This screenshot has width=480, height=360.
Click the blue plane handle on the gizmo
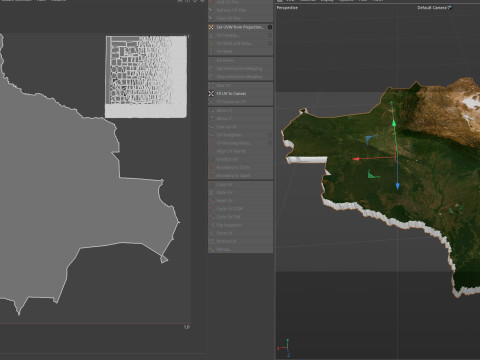(x=370, y=139)
